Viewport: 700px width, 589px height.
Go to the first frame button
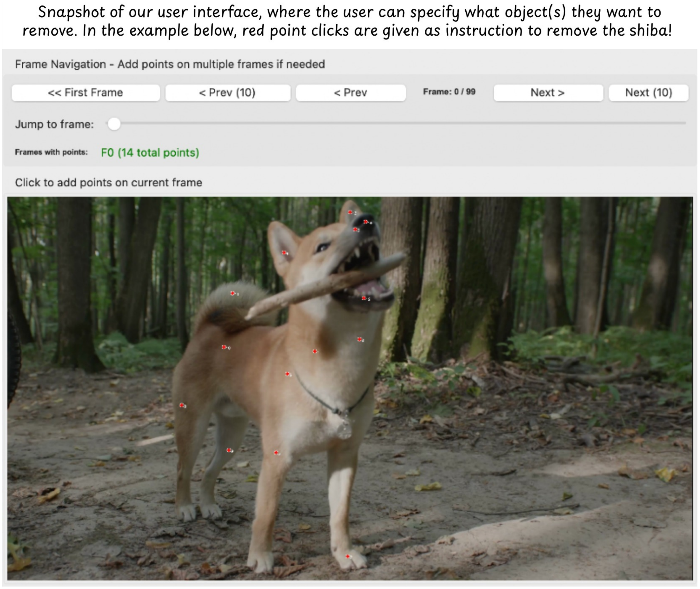click(86, 92)
